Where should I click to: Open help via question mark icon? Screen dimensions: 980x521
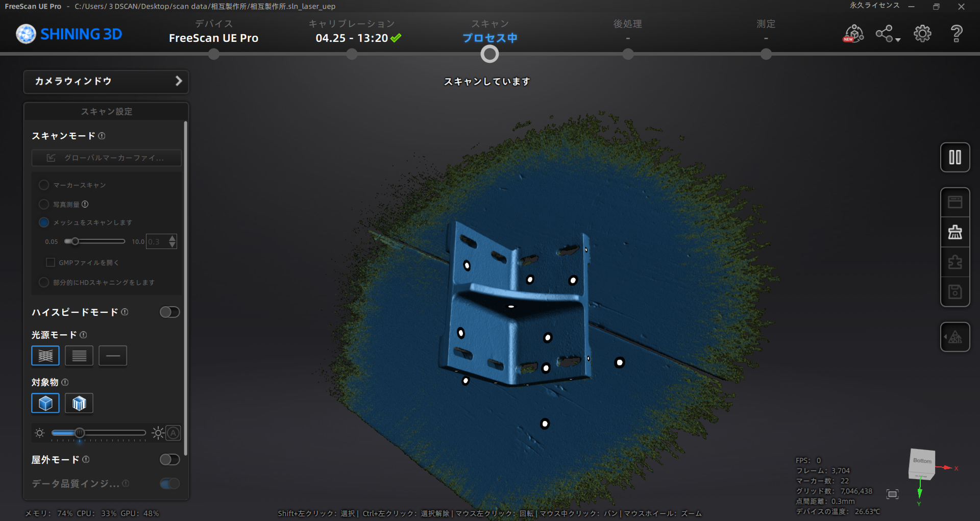pyautogui.click(x=956, y=33)
